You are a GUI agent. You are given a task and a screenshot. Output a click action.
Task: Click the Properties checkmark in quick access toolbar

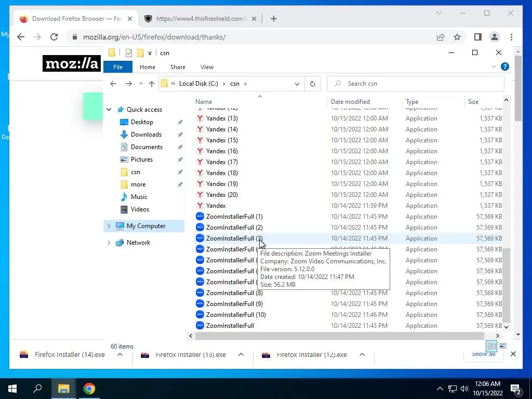[129, 53]
